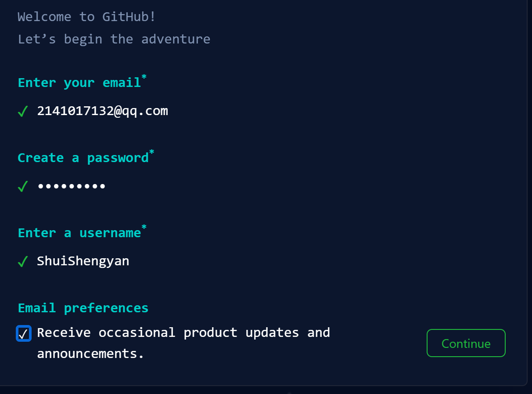Click the green checkmark beside username ShuiShengyan
This screenshot has height=394, width=532.
[23, 262]
